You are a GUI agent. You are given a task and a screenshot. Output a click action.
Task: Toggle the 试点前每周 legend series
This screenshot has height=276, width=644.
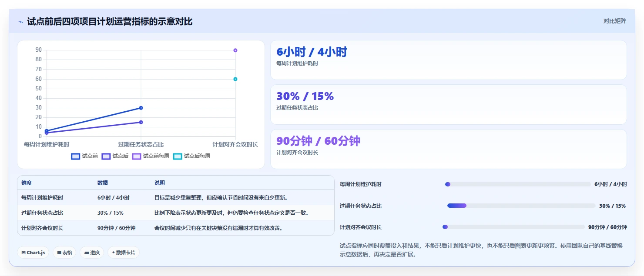point(151,156)
